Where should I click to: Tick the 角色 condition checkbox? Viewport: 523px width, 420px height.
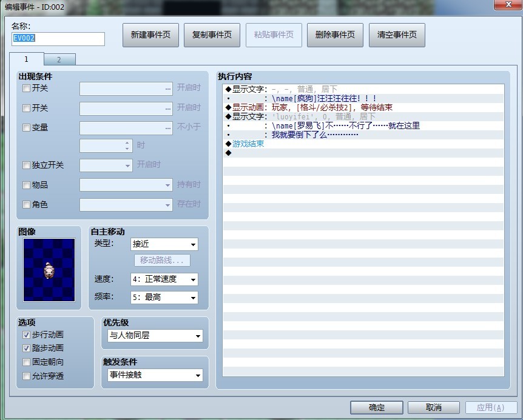[x=26, y=204]
